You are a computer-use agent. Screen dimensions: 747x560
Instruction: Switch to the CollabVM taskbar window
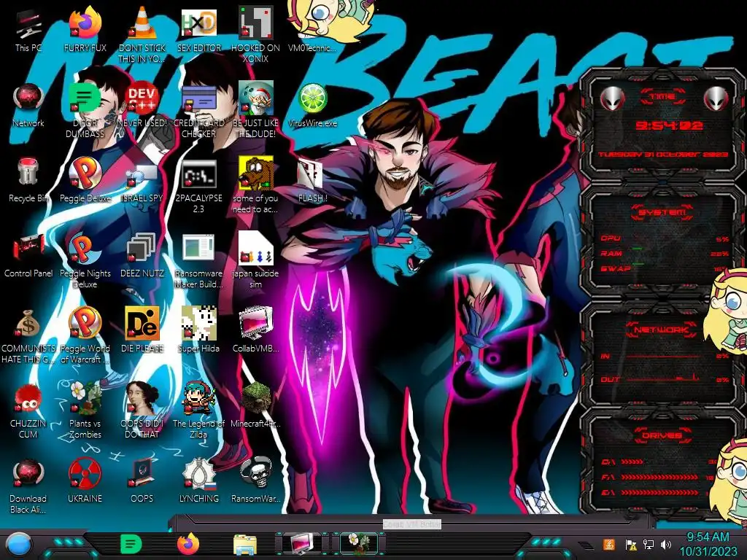click(x=303, y=543)
